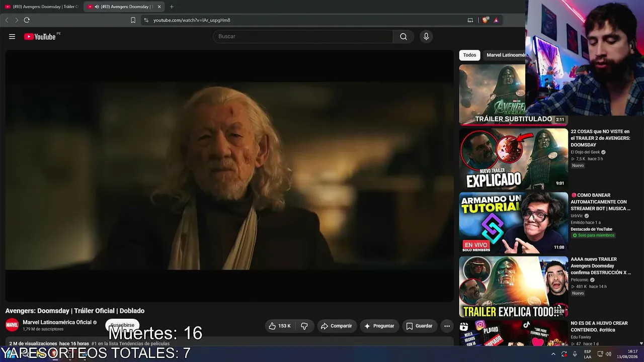Click the search magnifier button
Screen dimensions: 644x362
[x=404, y=36]
